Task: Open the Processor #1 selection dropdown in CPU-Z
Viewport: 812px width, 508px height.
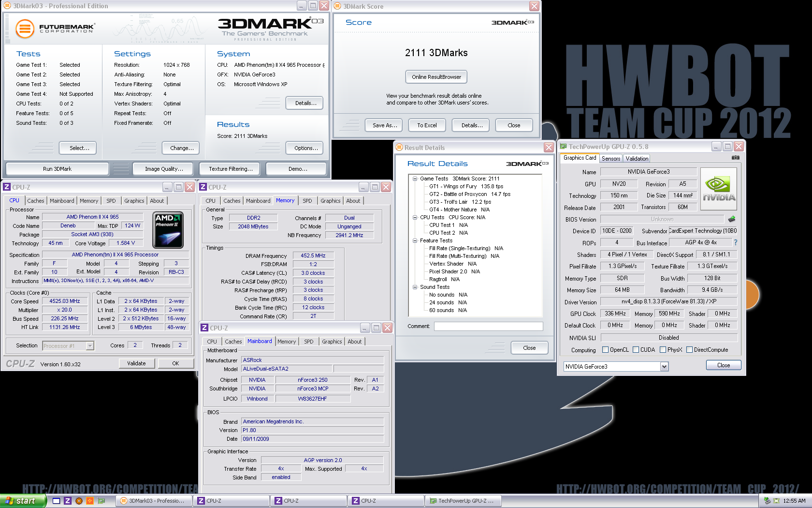Action: 90,346
